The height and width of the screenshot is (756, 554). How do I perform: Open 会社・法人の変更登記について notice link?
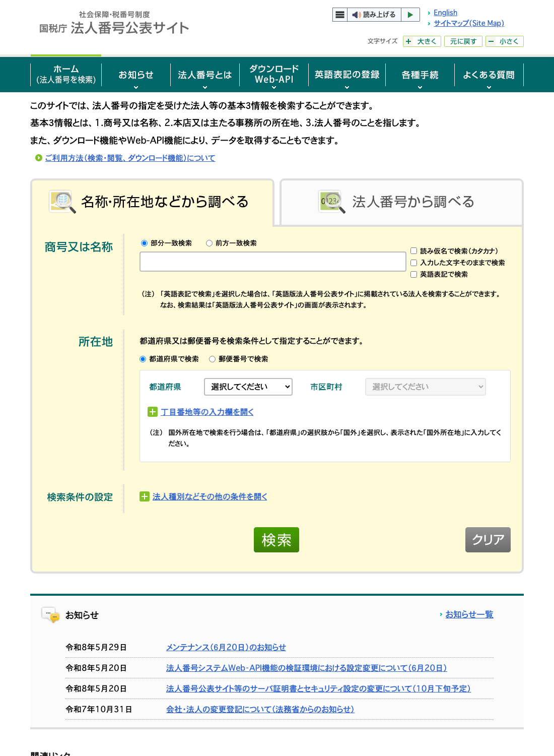[260, 710]
